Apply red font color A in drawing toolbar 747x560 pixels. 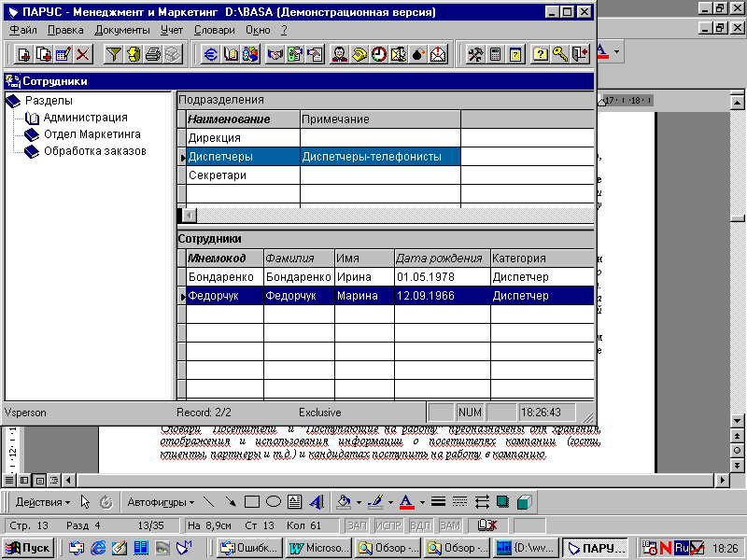[406, 502]
